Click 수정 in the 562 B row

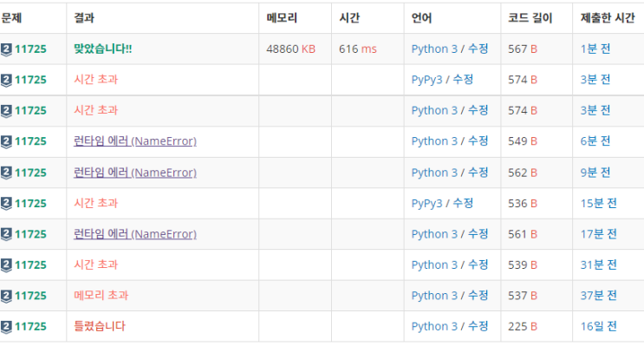coord(478,173)
